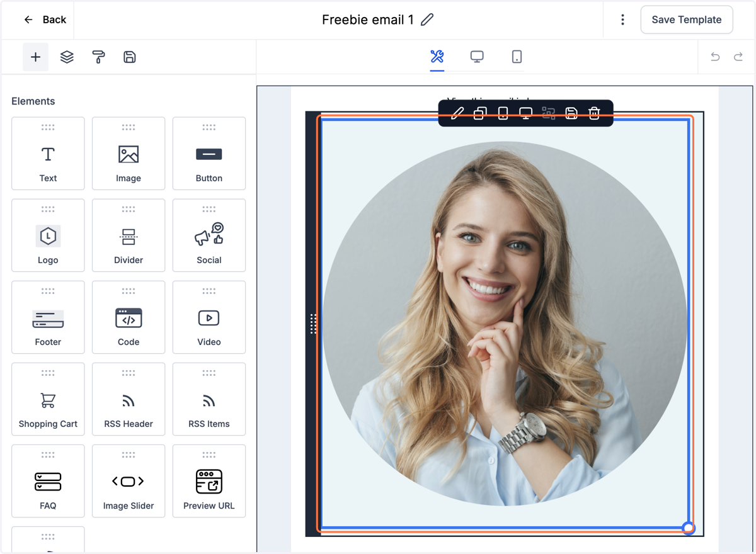Switch to desktop preview mode
The height and width of the screenshot is (554, 756).
click(x=477, y=57)
